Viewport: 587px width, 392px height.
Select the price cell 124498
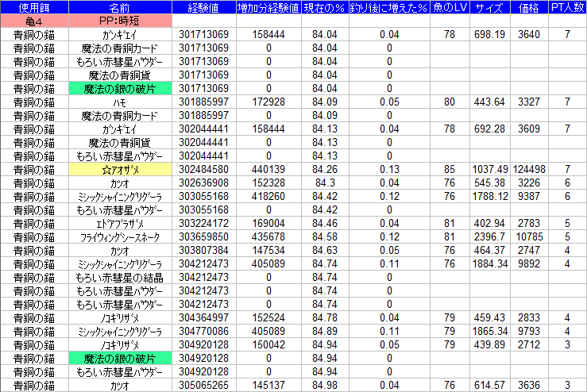tap(527, 169)
